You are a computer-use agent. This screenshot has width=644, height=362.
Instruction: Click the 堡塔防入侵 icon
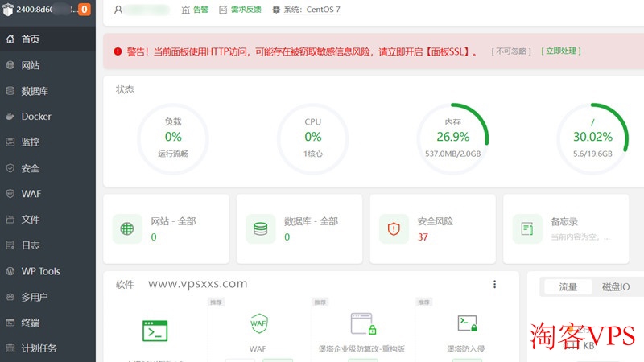pos(467,323)
